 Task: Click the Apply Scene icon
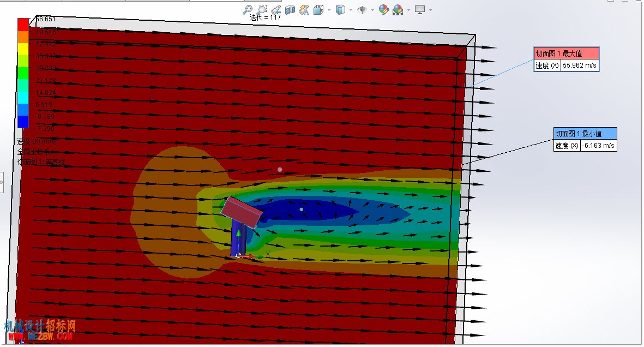398,9
